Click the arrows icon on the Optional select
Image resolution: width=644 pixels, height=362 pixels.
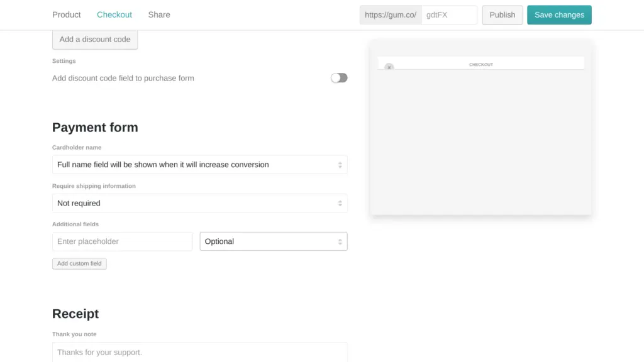(340, 242)
